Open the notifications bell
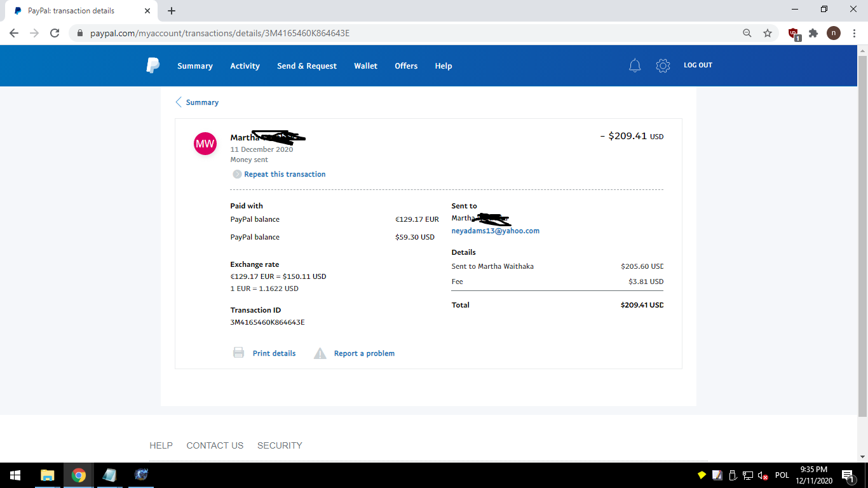Screen dimensions: 868x488 coord(635,65)
